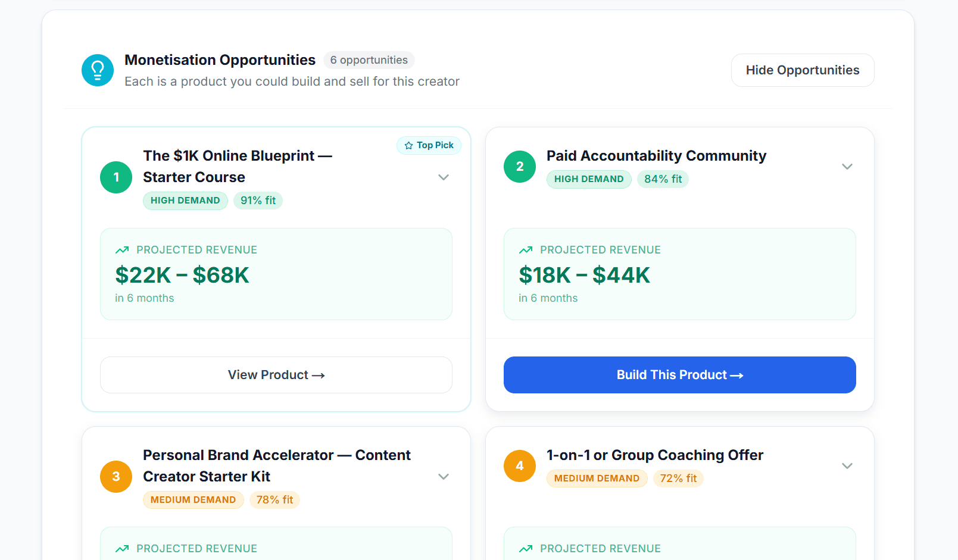Viewport: 958px width, 560px height.
Task: Expand The $1K Online Blueprint card chevron
Action: click(x=444, y=177)
